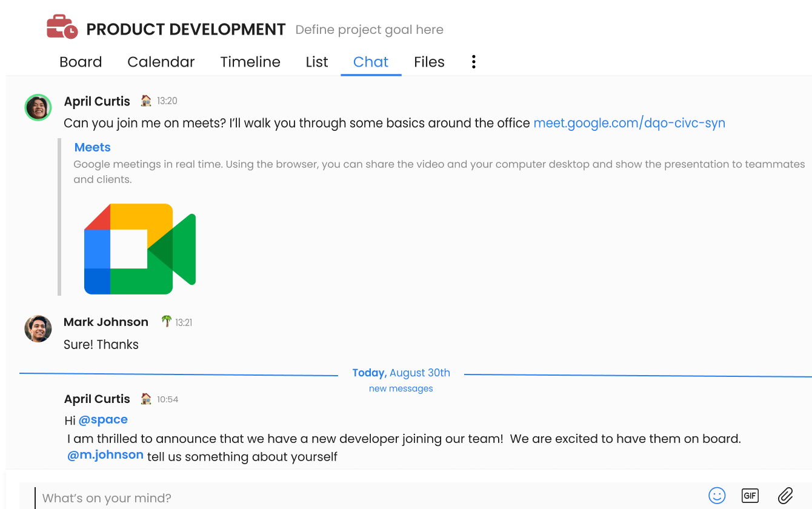
Task: Click Mark Johnson sender name
Action: coord(106,322)
